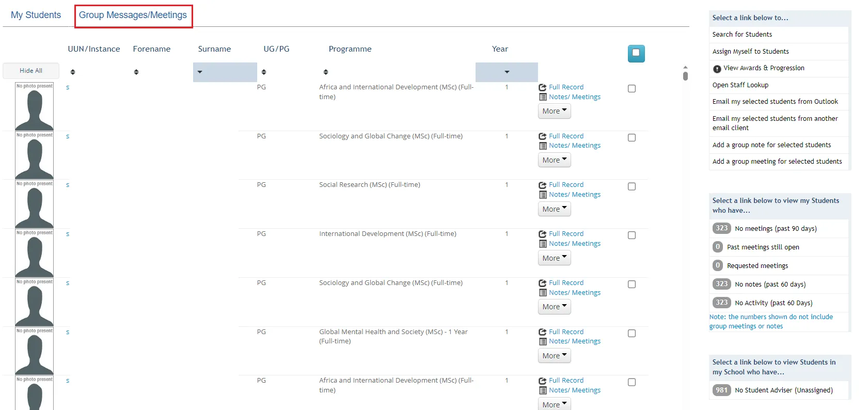Expand More for the first Sociology and Global Change row
Screen dimensions: 868x410
pyautogui.click(x=555, y=160)
